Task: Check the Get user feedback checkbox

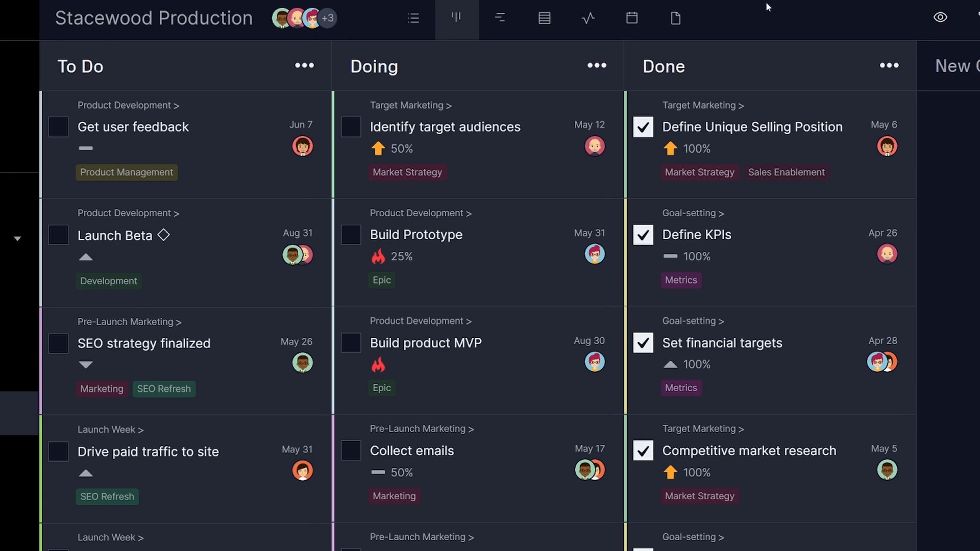Action: coord(58,127)
